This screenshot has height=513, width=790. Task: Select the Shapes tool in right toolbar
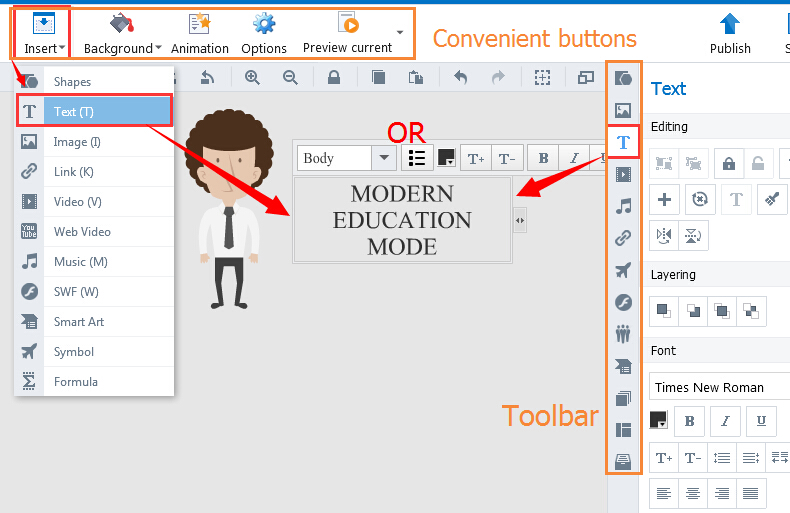coord(623,78)
